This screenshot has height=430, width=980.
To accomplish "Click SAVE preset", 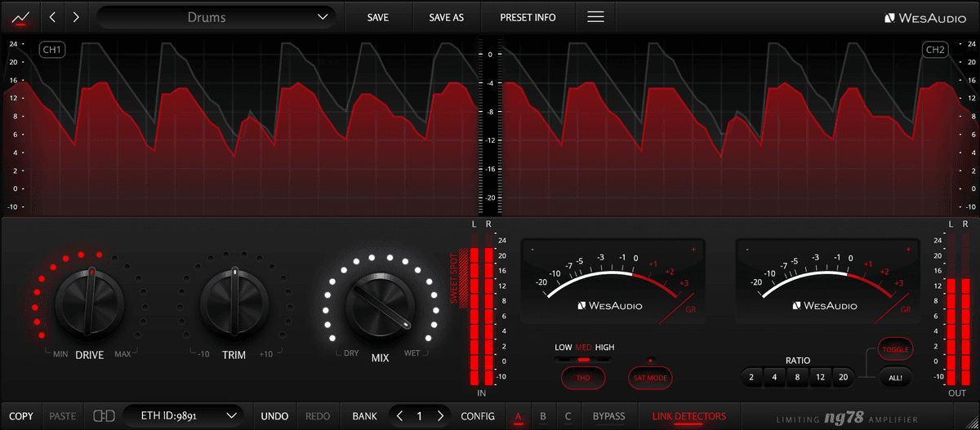I will coord(378,17).
